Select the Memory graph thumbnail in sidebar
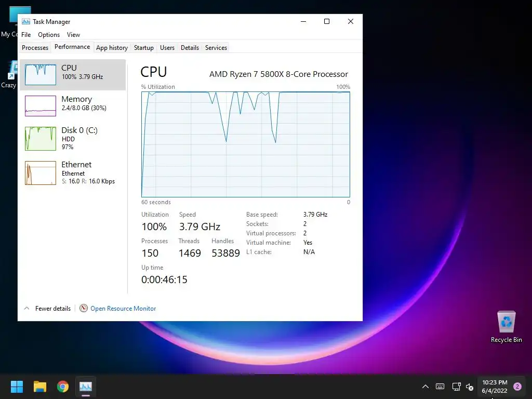The width and height of the screenshot is (532, 399). pos(41,106)
